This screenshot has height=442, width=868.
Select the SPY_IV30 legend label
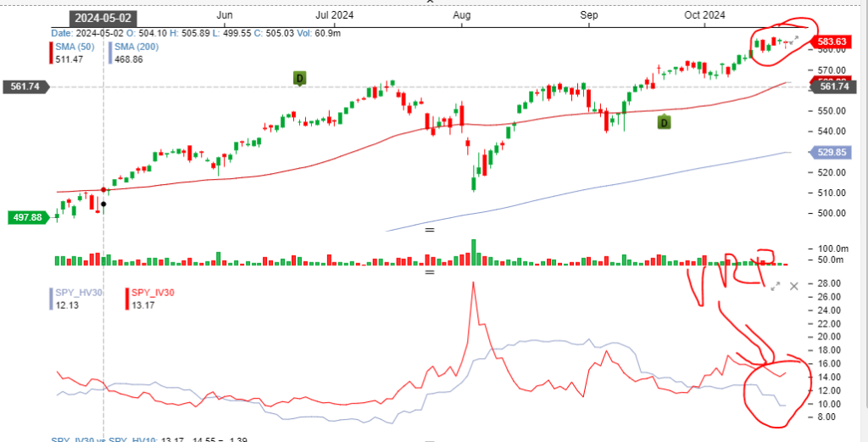(x=153, y=293)
